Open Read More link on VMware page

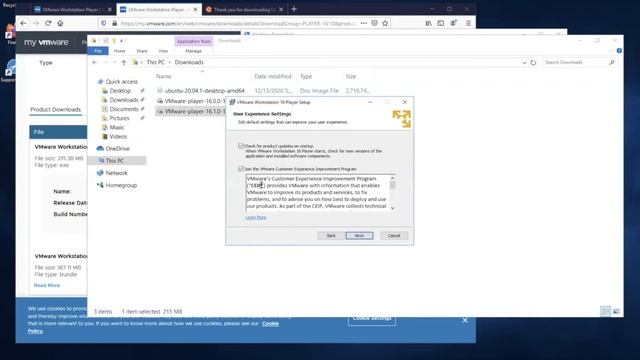pos(47,285)
